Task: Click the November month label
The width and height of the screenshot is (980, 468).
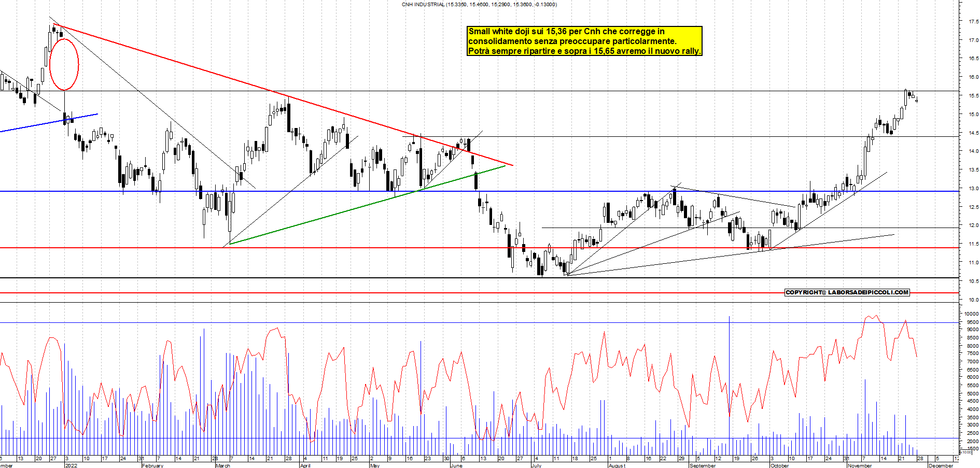Action: tap(860, 465)
